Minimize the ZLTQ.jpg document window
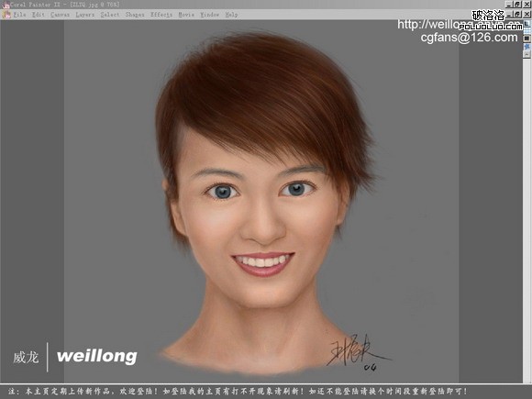 click(x=508, y=15)
